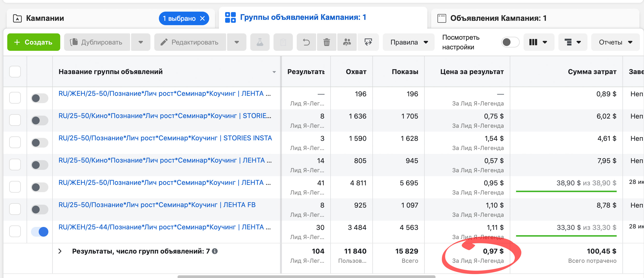Screen dimensions: 644x278
Task: Open the columns layout dropdown
Action: click(539, 42)
